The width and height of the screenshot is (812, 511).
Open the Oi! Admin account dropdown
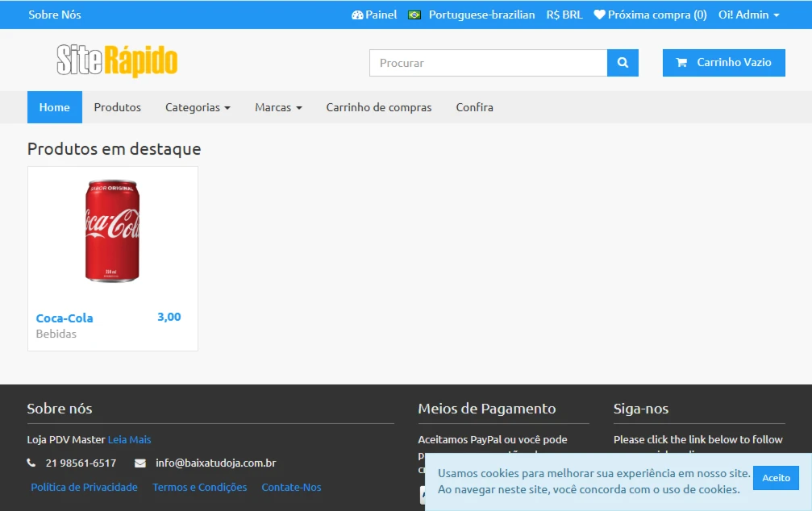[748, 15]
